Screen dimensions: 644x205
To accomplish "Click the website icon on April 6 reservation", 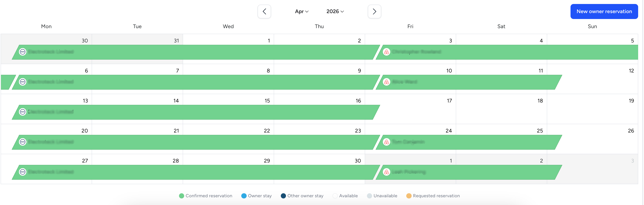I will [23, 82].
